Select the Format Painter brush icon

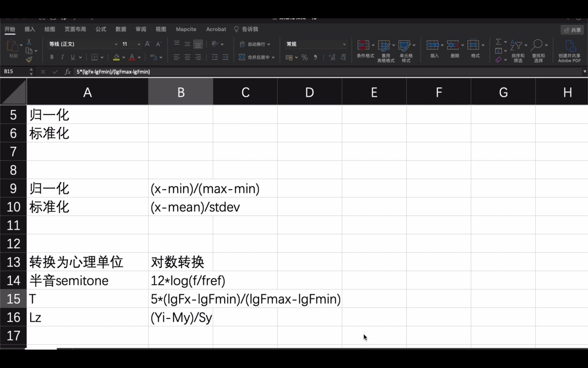click(29, 59)
